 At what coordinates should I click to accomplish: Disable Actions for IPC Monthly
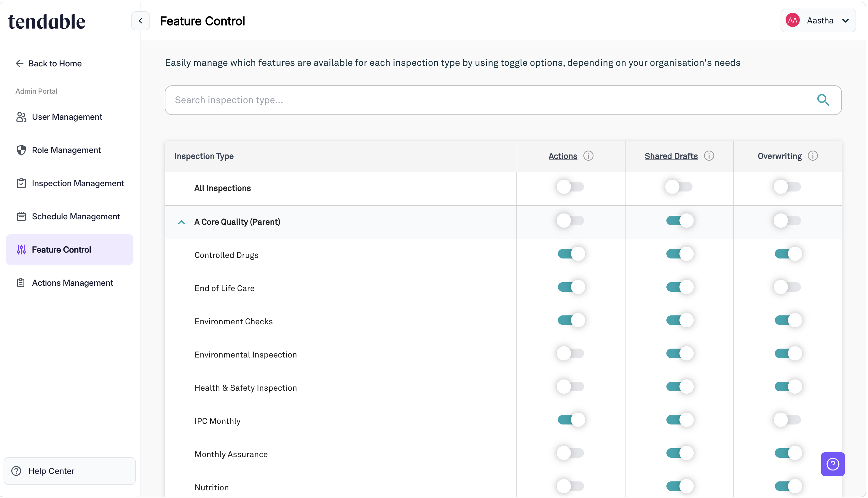pos(572,420)
